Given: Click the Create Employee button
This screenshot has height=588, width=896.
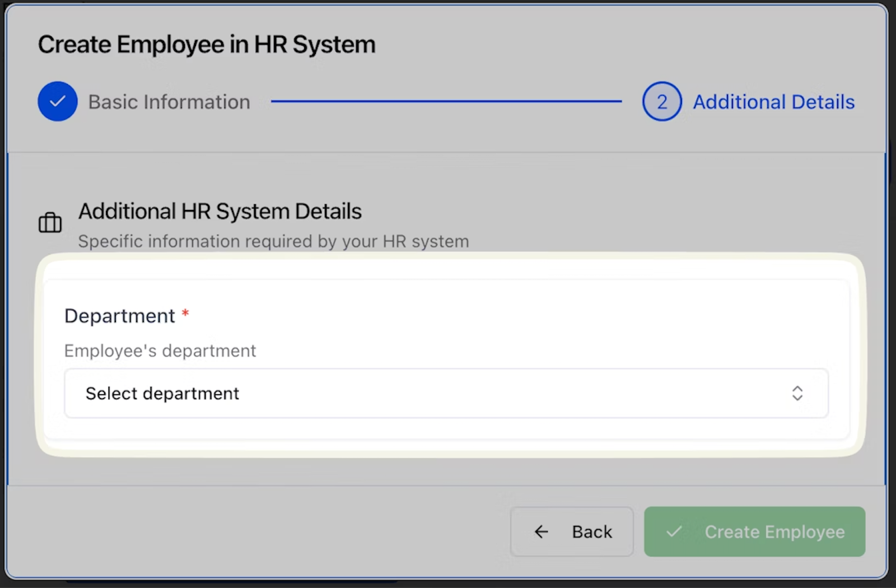Looking at the screenshot, I should click(x=754, y=531).
